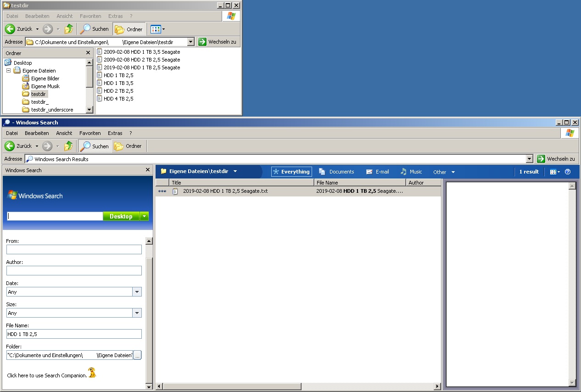Screen dimensions: 581x392
Task: Sort results by Author column
Action: pos(424,183)
